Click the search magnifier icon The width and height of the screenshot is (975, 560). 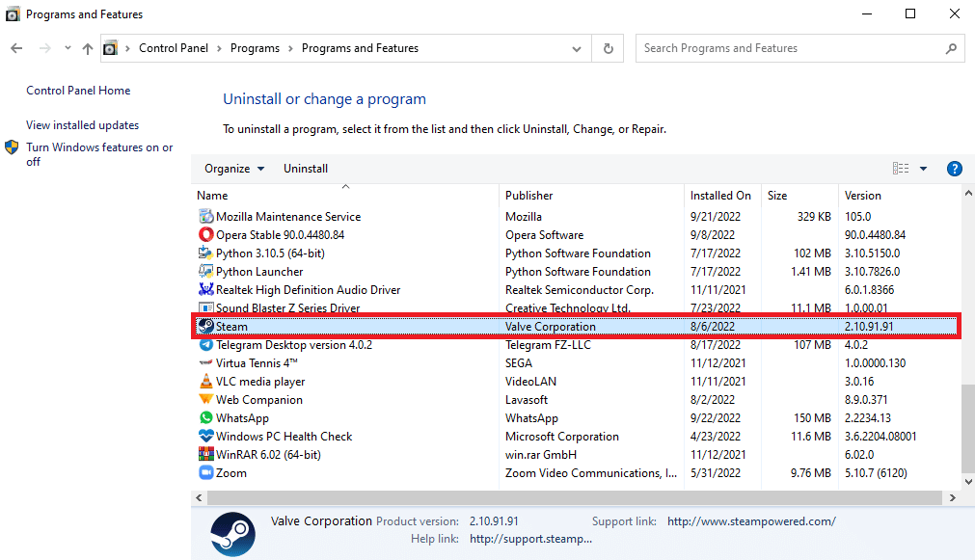(951, 48)
